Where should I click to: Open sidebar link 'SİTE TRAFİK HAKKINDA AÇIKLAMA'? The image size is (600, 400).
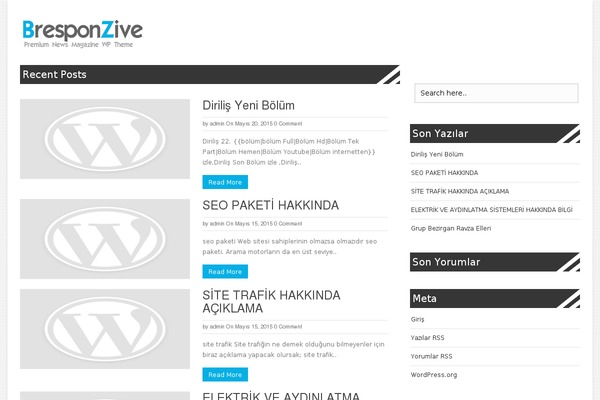(460, 191)
